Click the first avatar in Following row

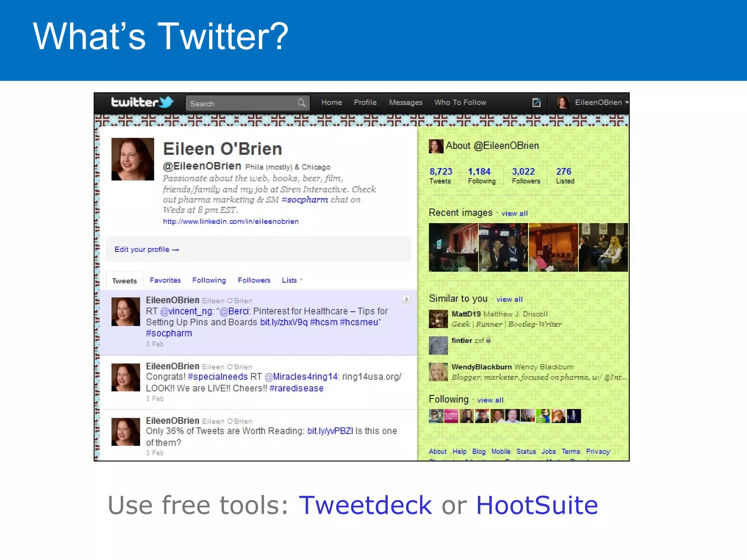click(436, 416)
